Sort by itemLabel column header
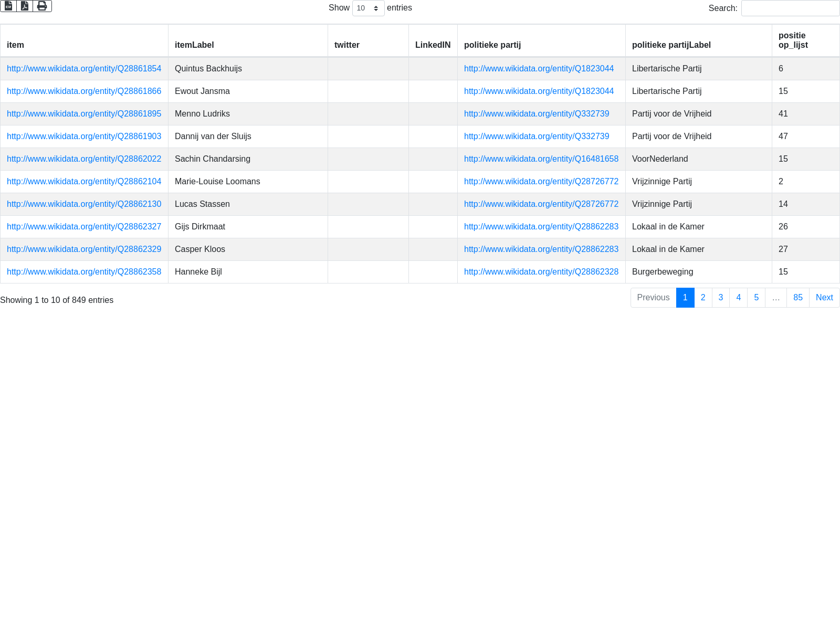The height and width of the screenshot is (630, 840). click(x=248, y=40)
